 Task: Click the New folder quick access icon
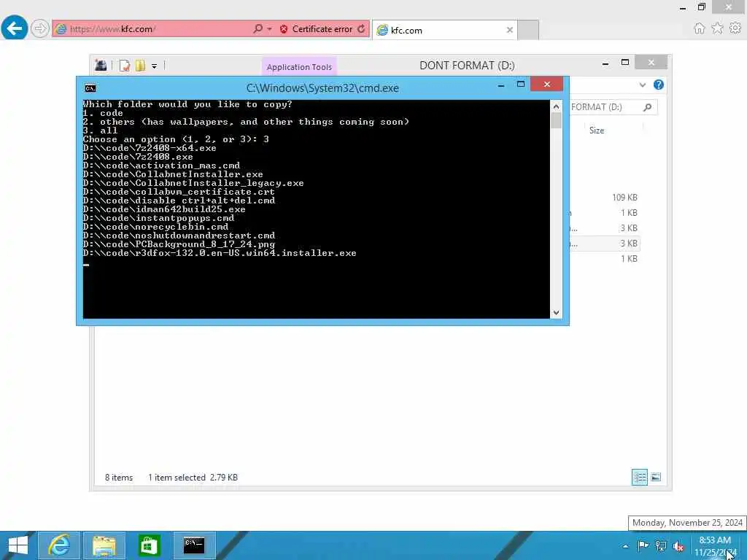(140, 66)
